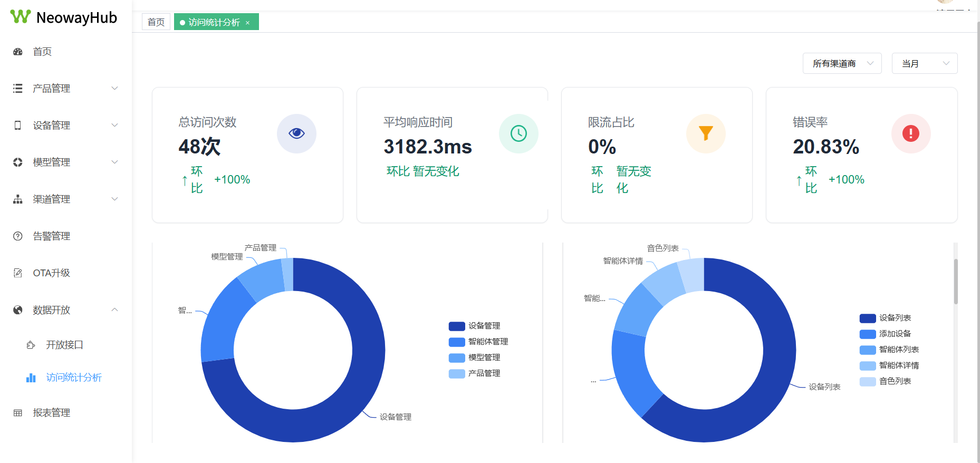Go to 开放接口 submenu item
This screenshot has height=463, width=980.
point(66,345)
